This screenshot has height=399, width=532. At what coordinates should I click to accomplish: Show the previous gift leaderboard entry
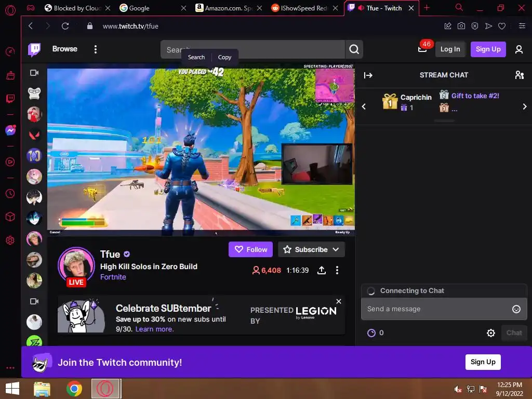tap(364, 107)
